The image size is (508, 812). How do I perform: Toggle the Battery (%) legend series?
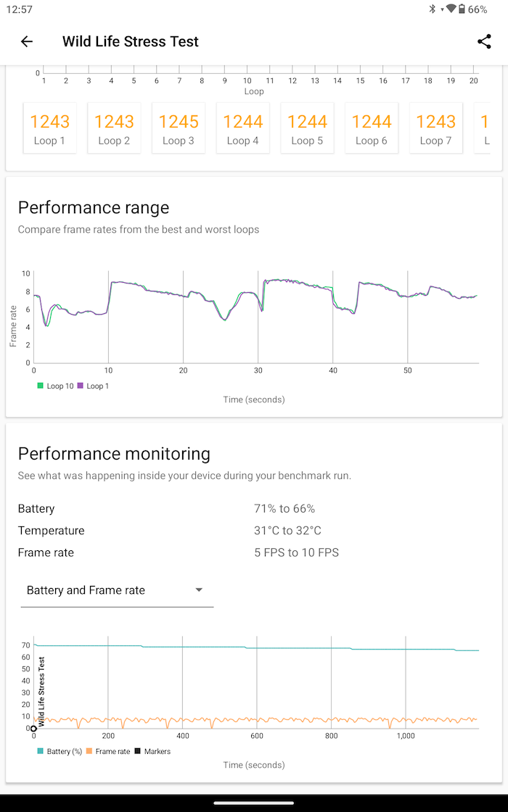[x=60, y=751]
